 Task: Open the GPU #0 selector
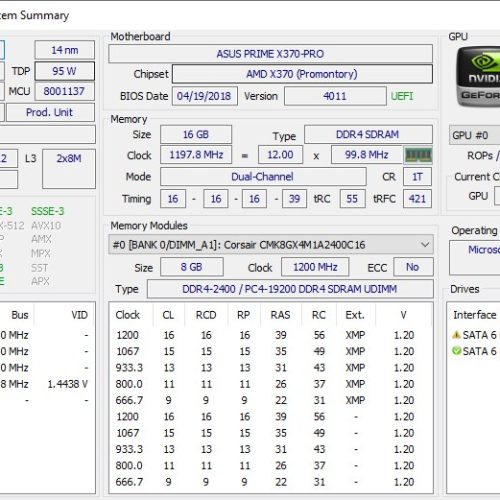[474, 135]
